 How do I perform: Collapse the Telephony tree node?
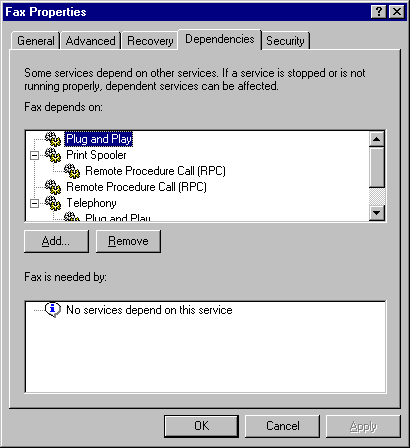[x=34, y=203]
